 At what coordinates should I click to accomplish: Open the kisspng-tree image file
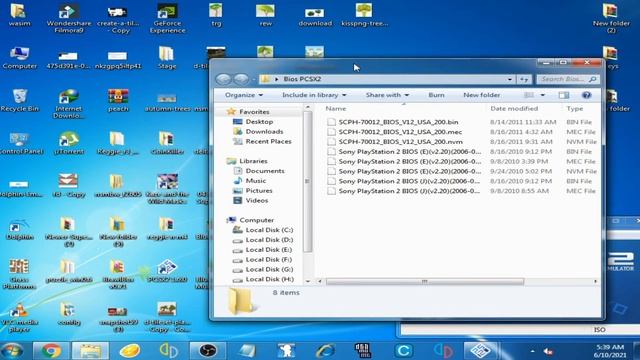pyautogui.click(x=364, y=14)
